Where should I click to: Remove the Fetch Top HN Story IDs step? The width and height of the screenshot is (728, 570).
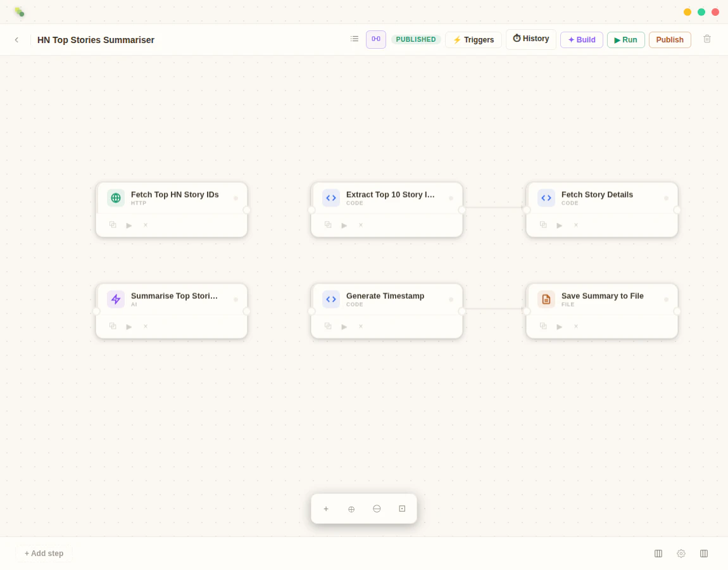click(146, 225)
